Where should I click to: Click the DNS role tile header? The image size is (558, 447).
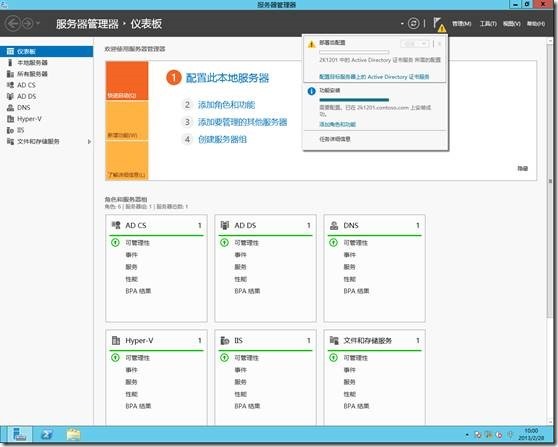coord(374,225)
